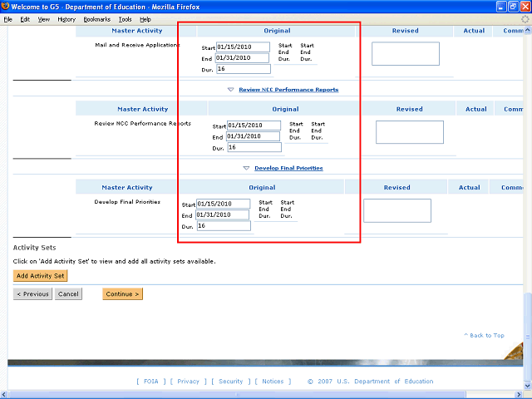This screenshot has width=532, height=399.
Task: Click Revised box for Mail and Receive Applications
Action: pyautogui.click(x=405, y=53)
